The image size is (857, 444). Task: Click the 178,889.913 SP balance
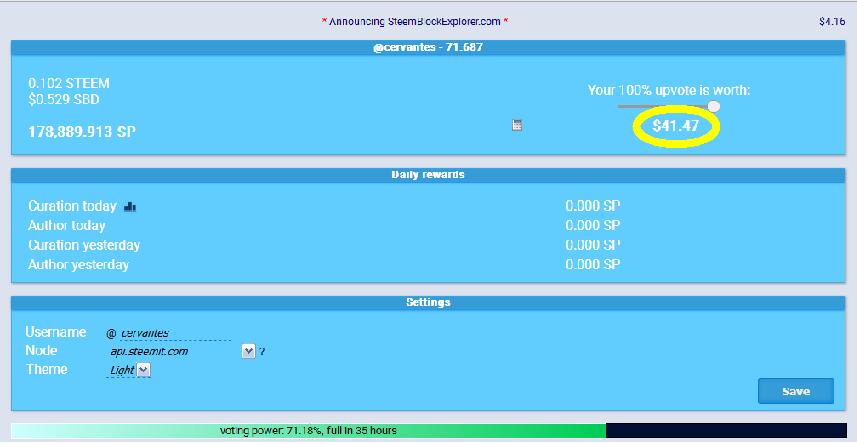[82, 132]
